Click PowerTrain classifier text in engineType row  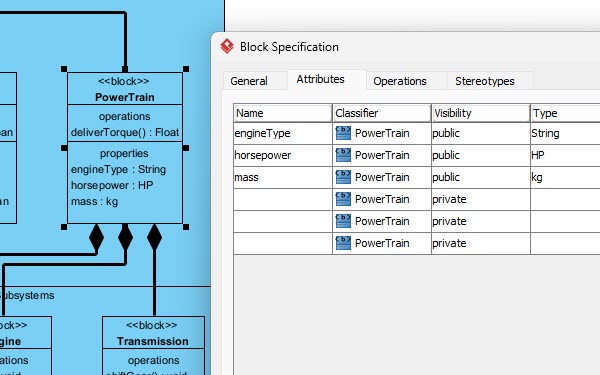tap(382, 133)
